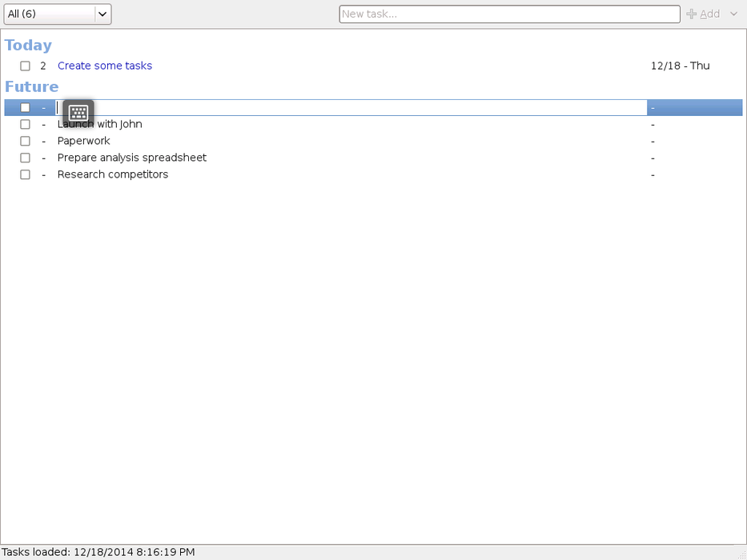Complete "Prepare analysis spreadsheet" via its checkbox
This screenshot has width=747, height=560.
pos(25,158)
